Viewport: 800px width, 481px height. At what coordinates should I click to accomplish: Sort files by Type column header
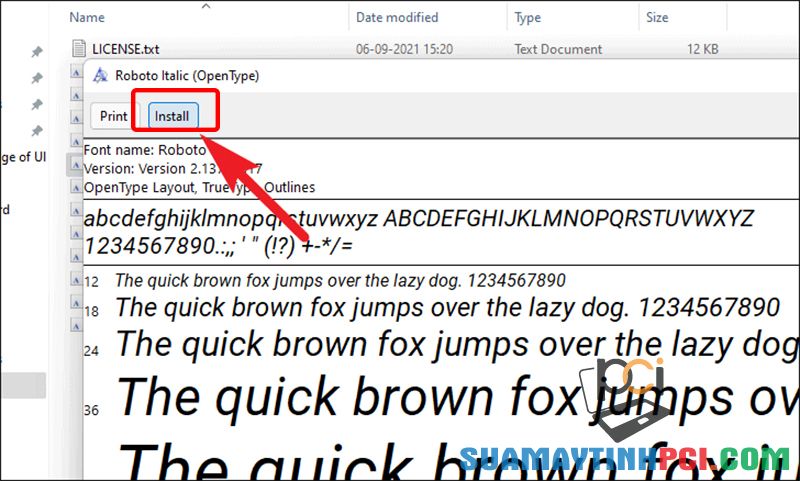point(528,18)
